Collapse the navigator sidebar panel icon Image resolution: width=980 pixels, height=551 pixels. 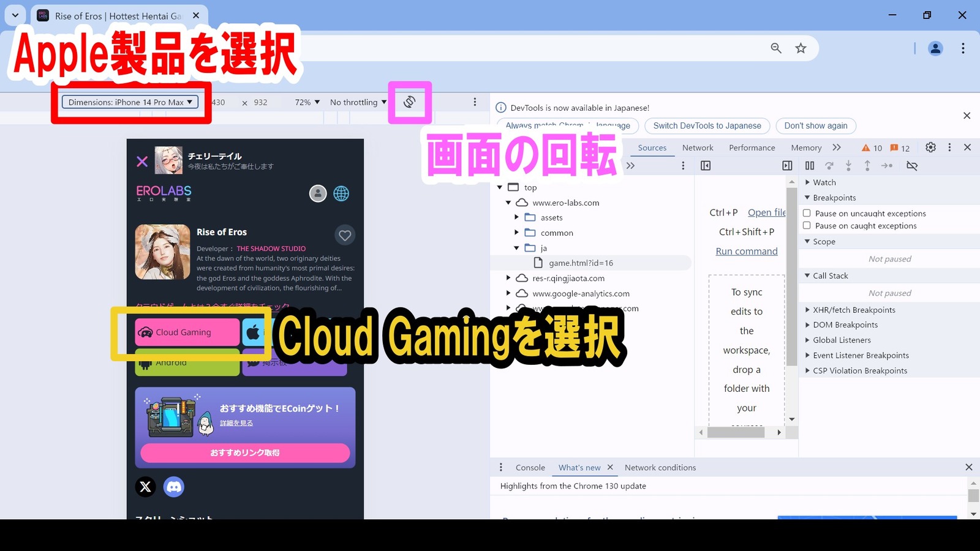[x=706, y=165]
